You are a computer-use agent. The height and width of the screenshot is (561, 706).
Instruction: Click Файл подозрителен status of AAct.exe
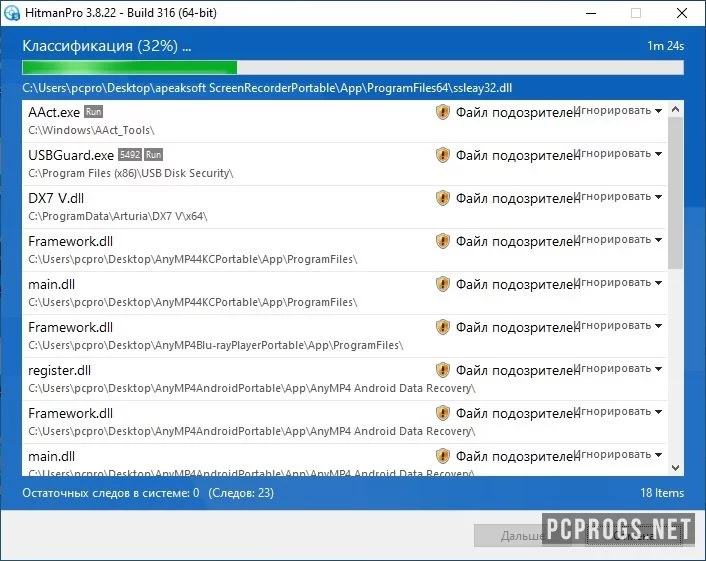[x=518, y=112]
